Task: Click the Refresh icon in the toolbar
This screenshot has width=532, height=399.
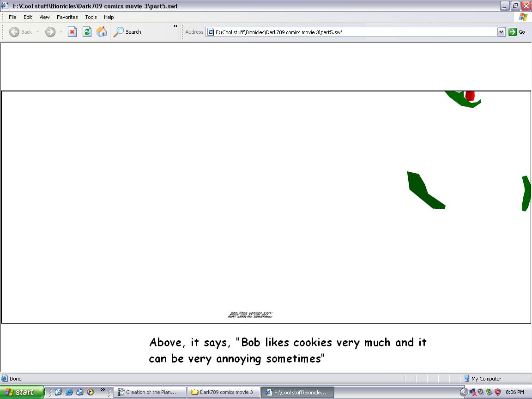Action: (x=87, y=32)
